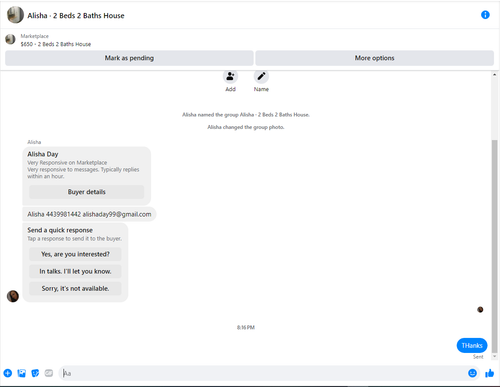
Task: Click the small seen avatar indicator
Action: tap(480, 310)
